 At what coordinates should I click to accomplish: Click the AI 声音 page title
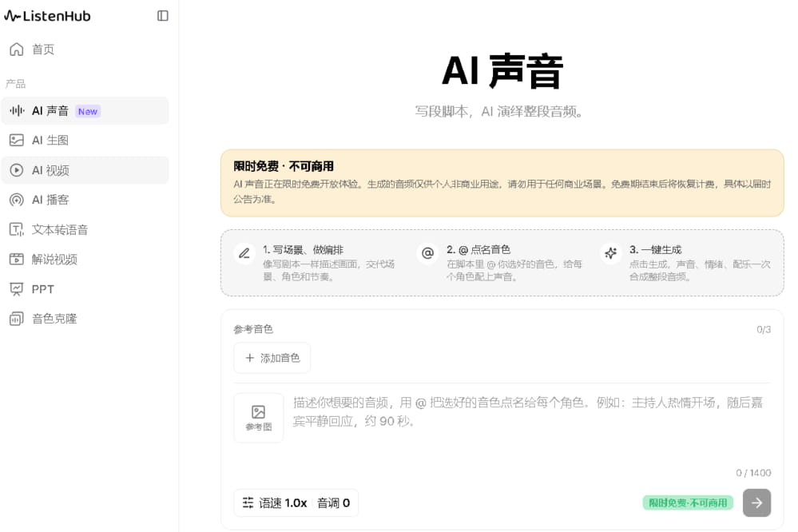pos(502,71)
